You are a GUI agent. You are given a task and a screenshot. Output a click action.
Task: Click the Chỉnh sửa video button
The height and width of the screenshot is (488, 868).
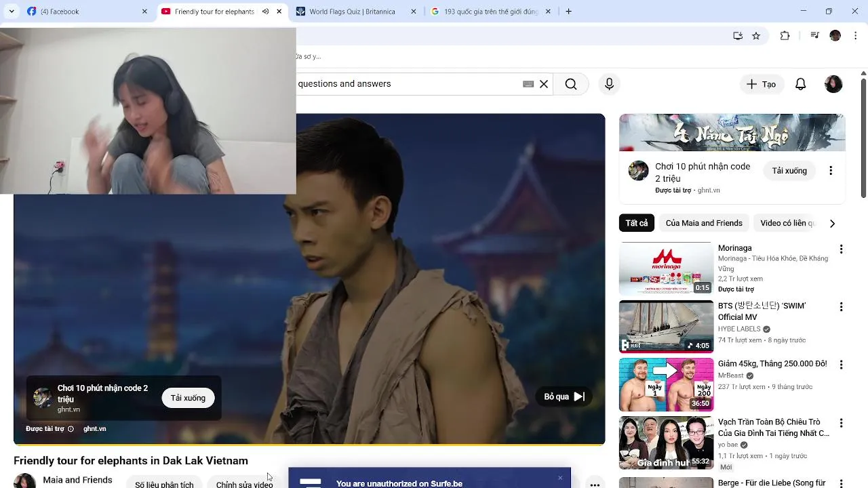click(x=244, y=484)
